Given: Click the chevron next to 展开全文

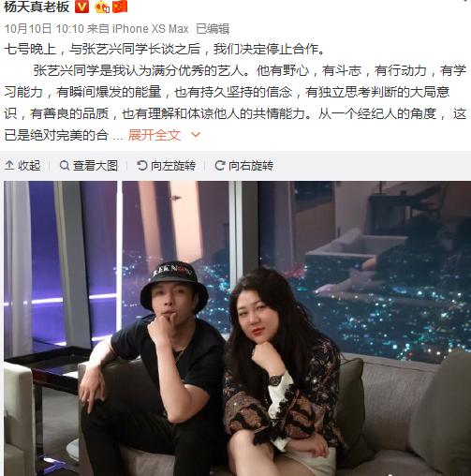Looking at the screenshot, I should [196, 135].
